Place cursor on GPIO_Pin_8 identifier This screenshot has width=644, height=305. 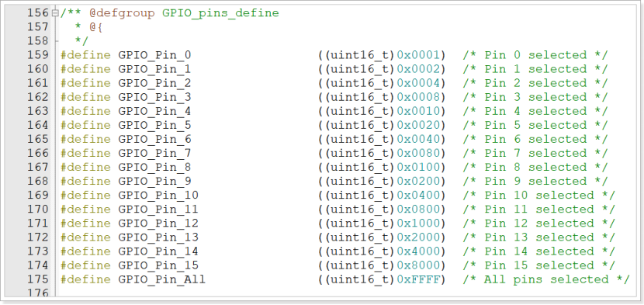click(155, 168)
